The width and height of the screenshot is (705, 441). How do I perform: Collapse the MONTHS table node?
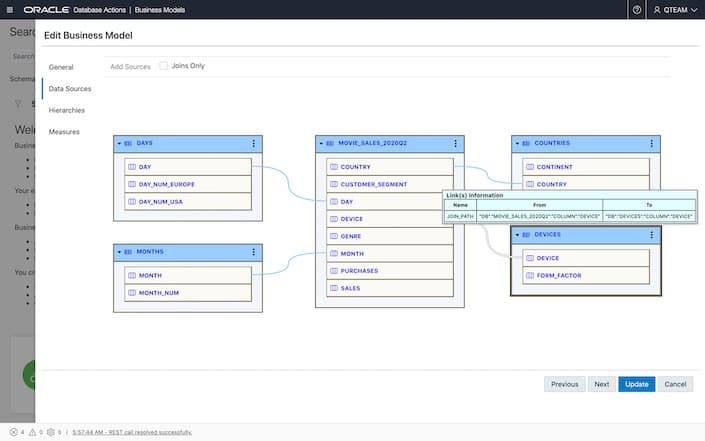point(119,251)
